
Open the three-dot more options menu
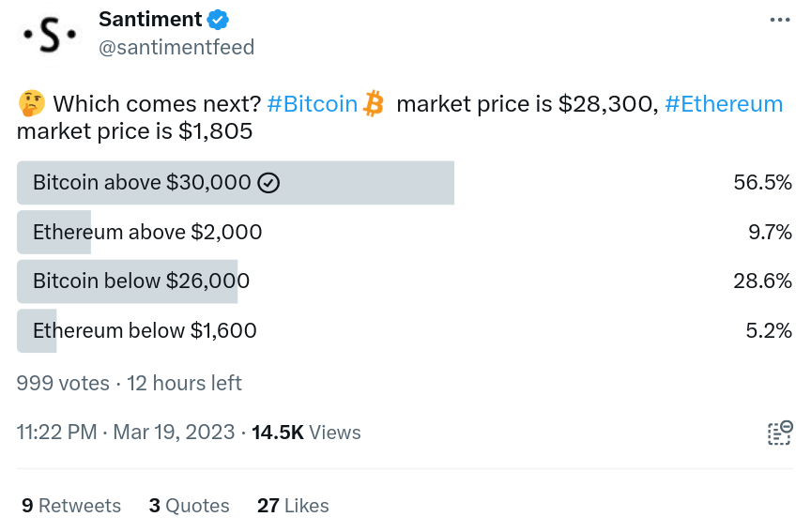779,20
